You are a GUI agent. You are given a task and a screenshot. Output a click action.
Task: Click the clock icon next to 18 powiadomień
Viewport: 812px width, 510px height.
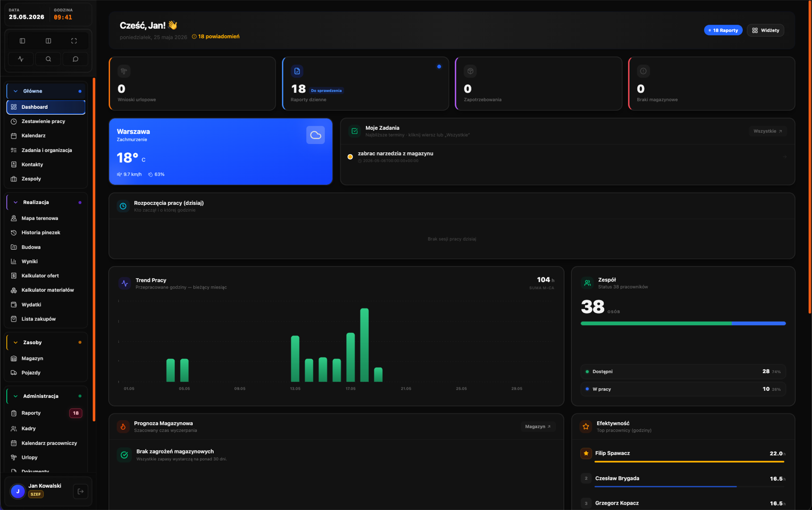[194, 37]
